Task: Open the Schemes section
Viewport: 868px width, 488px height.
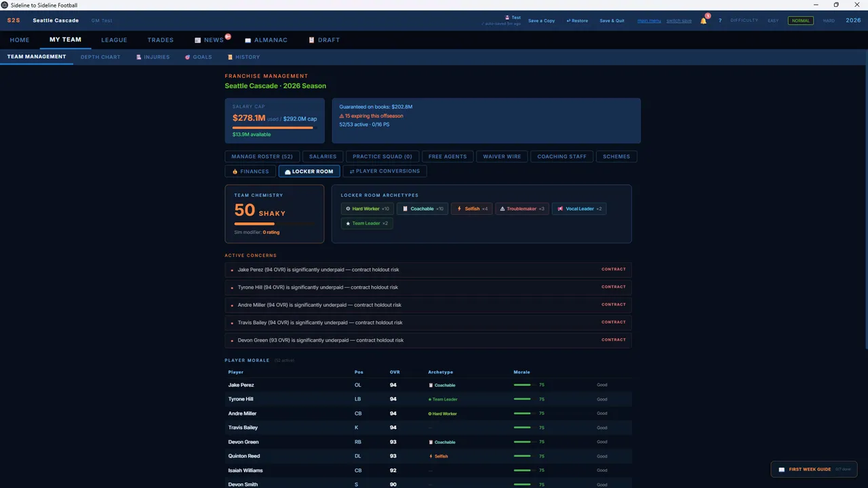Action: tap(616, 157)
